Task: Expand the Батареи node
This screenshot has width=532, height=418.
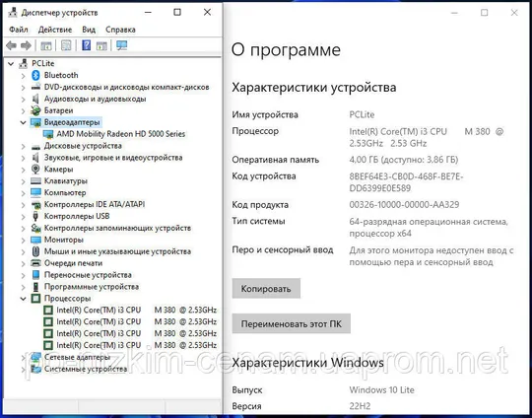Action: pos(23,110)
